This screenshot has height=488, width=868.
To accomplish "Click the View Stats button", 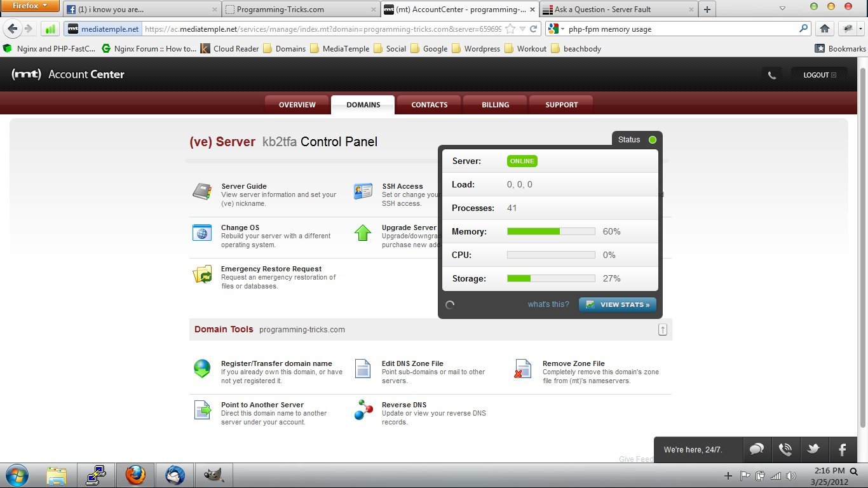I will tap(618, 304).
